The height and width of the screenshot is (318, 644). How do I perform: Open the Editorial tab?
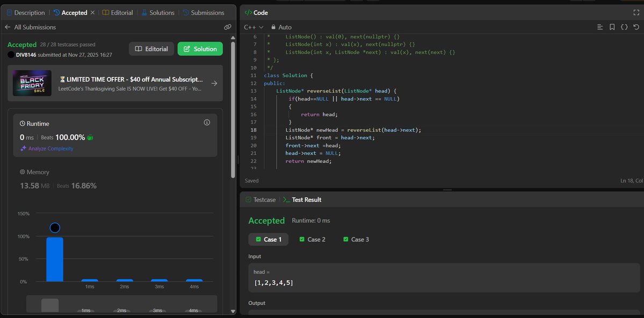(118, 13)
